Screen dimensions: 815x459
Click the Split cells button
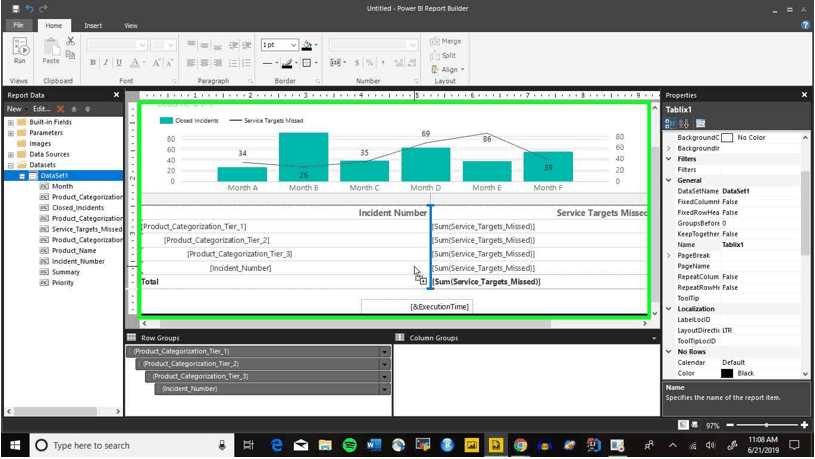(x=443, y=56)
